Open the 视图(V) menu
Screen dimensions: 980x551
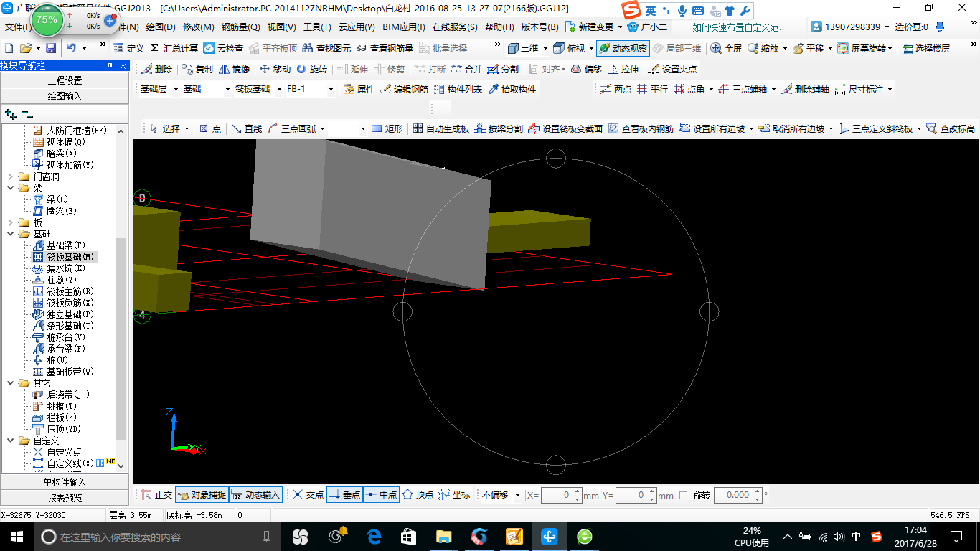[281, 27]
